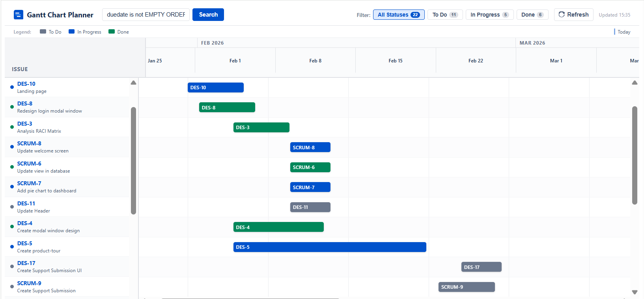Image resolution: width=644 pixels, height=299 pixels.
Task: Click green status dot beside DES-4
Action: (x=12, y=226)
